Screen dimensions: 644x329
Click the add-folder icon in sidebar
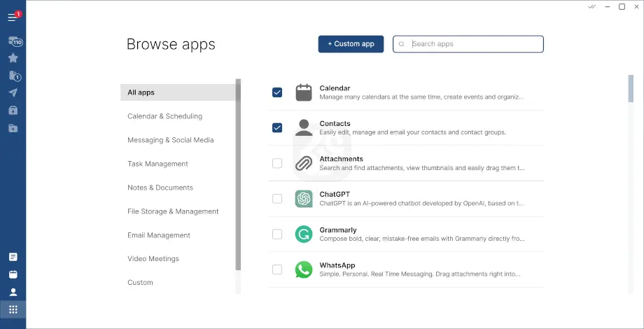(x=13, y=128)
